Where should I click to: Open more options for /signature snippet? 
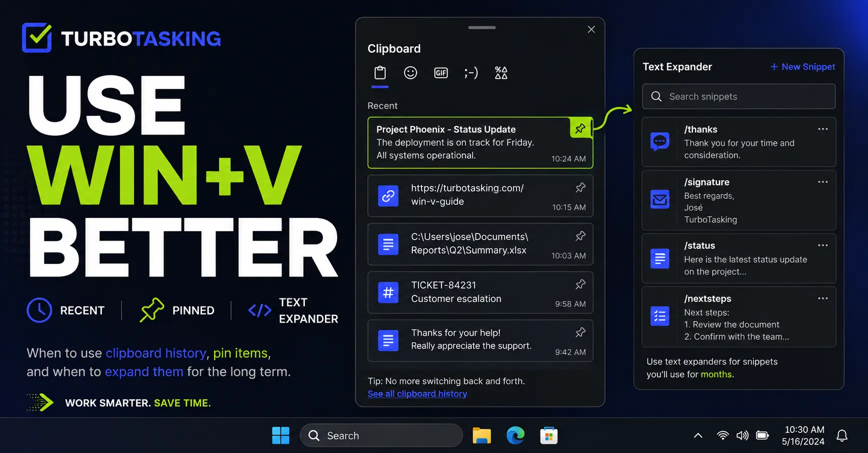(823, 182)
